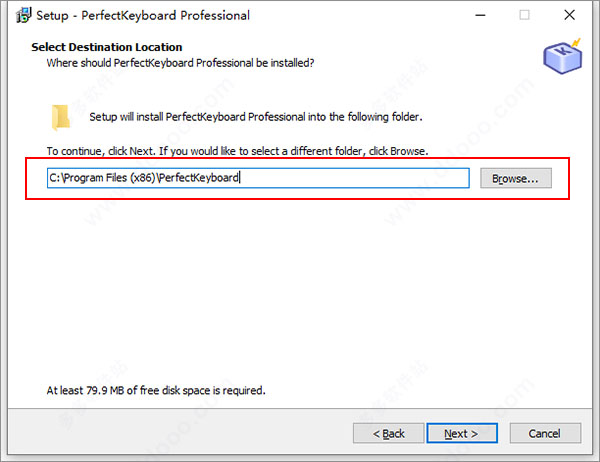600x462 pixels.
Task: Click the 'Setup - PerfectKeyboard Professional' window title
Action: pyautogui.click(x=143, y=16)
